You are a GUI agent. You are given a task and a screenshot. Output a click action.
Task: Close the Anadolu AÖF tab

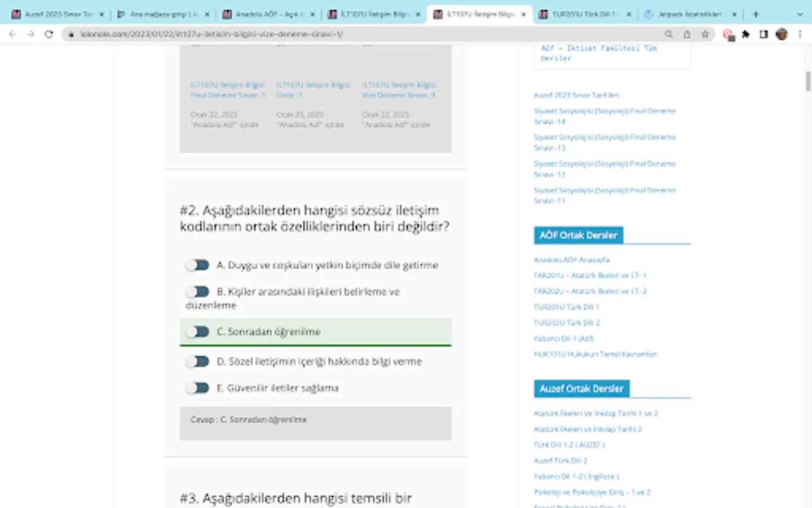coord(312,14)
